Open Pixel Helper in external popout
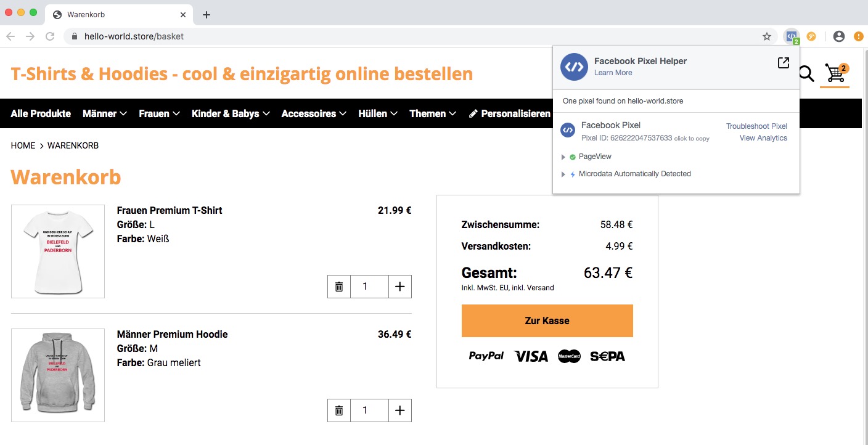Image resolution: width=868 pixels, height=445 pixels. [x=783, y=63]
